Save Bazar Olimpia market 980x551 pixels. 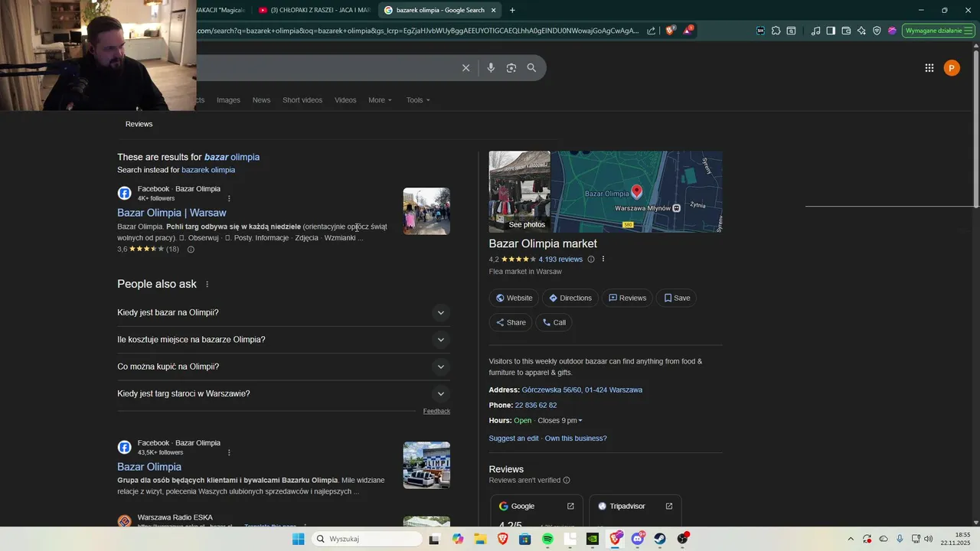point(677,298)
